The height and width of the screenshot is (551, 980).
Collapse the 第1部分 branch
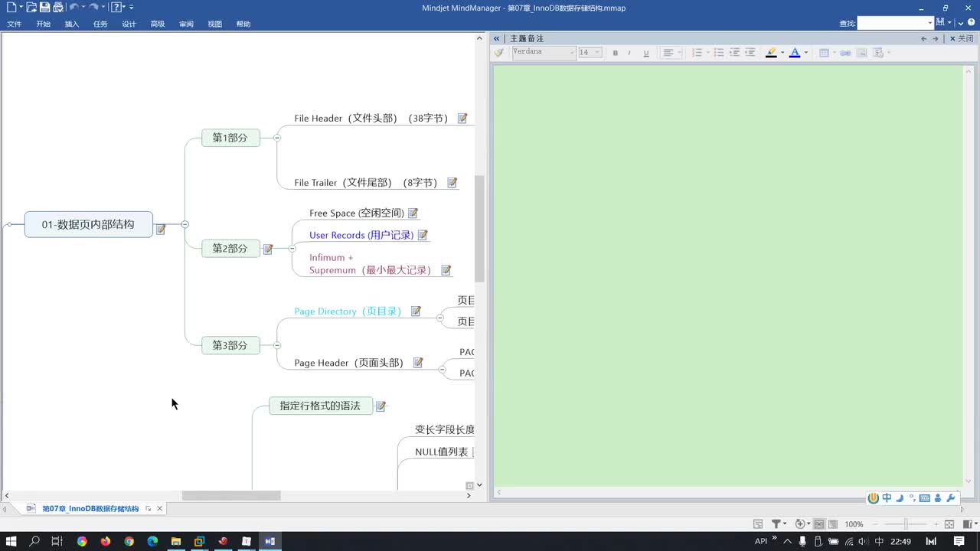tap(277, 138)
